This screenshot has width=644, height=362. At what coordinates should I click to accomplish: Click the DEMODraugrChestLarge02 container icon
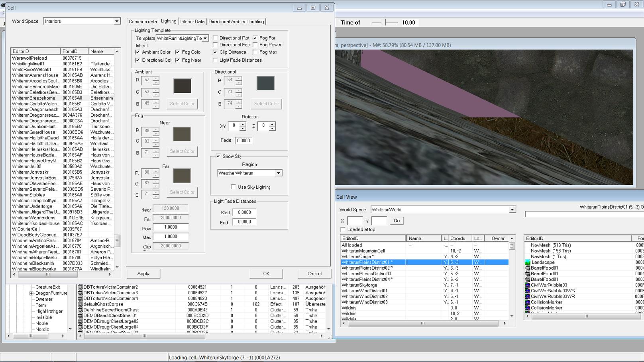tap(80, 321)
